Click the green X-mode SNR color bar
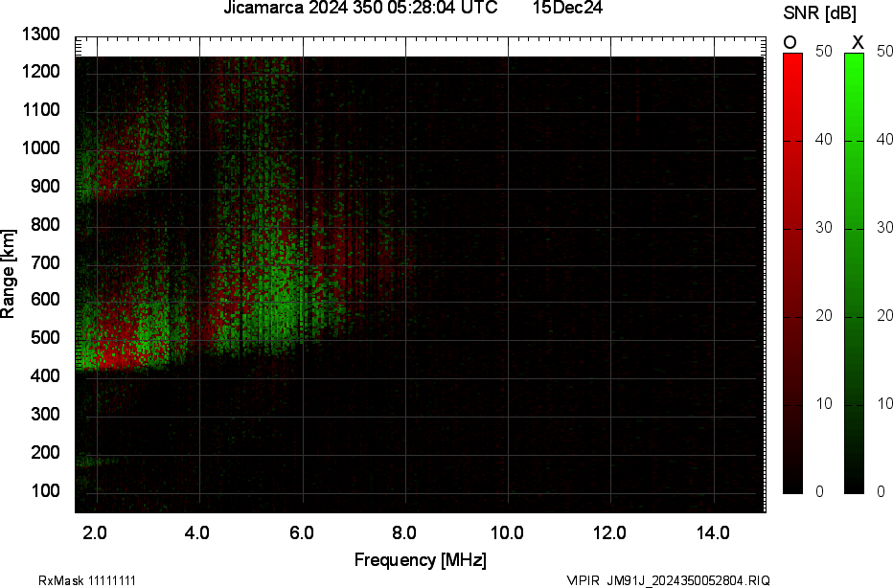The image size is (893, 588). point(854,273)
